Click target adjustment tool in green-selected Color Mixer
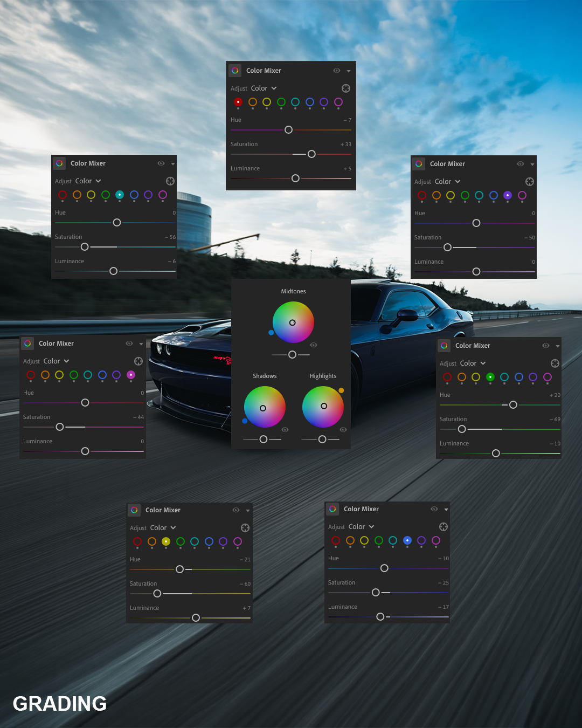This screenshot has height=728, width=582. point(555,363)
